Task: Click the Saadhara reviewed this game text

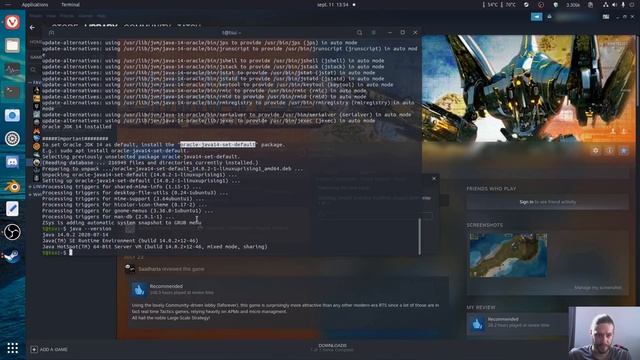Action: coord(171,269)
